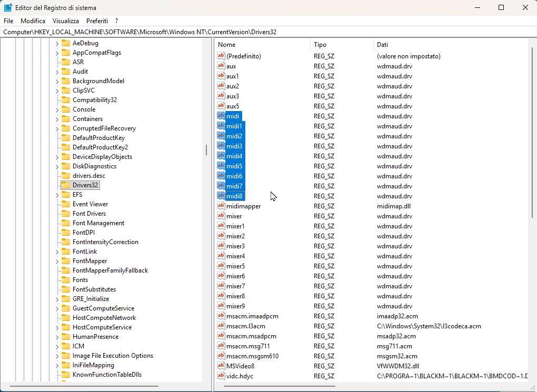
Task: Click the Registry Editor app icon in title bar
Action: (x=8, y=8)
